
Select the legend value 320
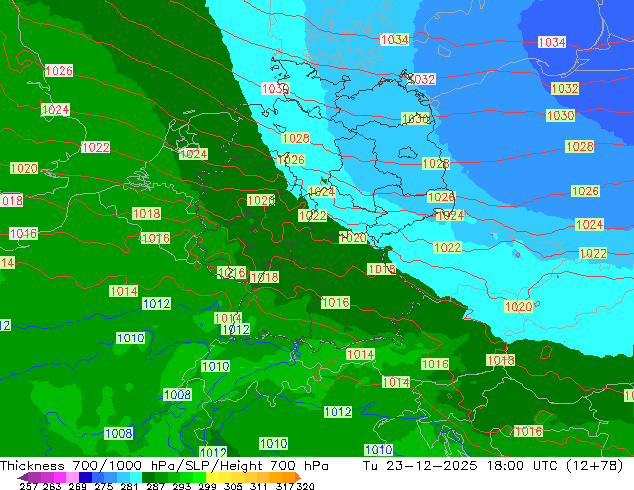305,486
